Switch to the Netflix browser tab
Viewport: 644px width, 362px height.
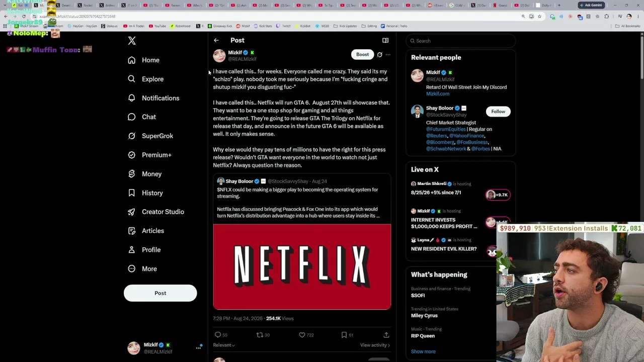[501, 5]
